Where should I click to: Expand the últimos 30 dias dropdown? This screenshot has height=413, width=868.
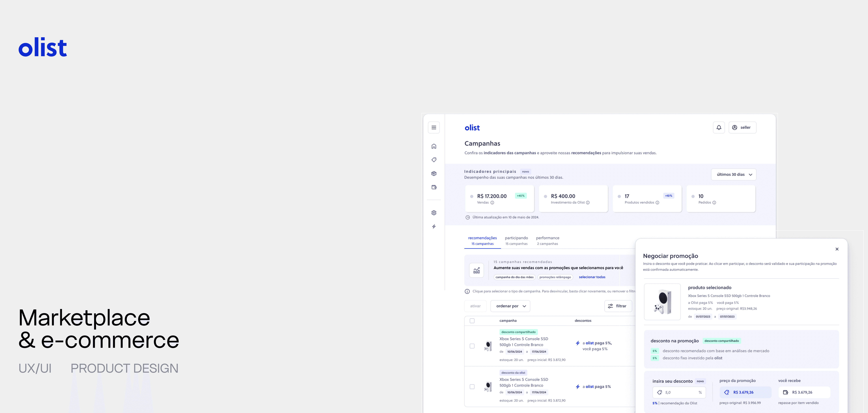pos(733,175)
